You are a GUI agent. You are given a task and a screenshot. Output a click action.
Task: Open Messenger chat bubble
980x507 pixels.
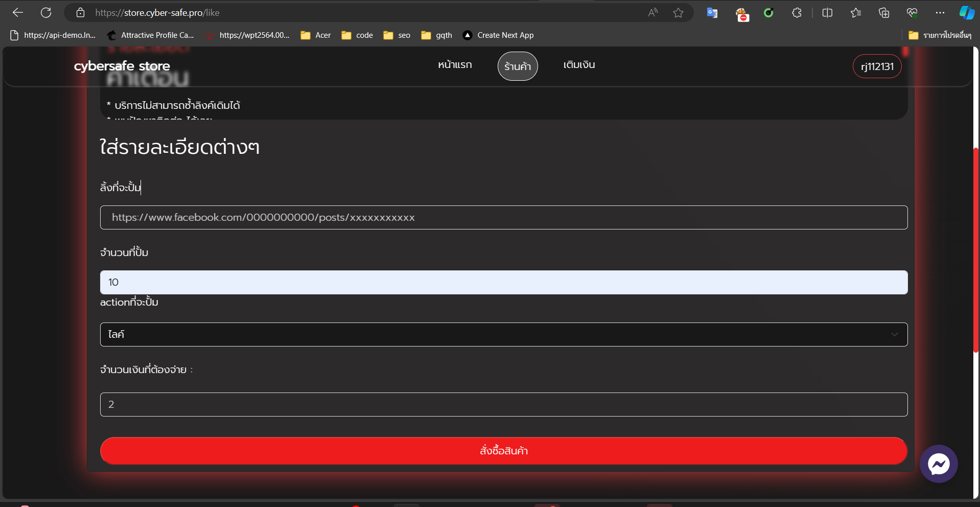point(939,464)
